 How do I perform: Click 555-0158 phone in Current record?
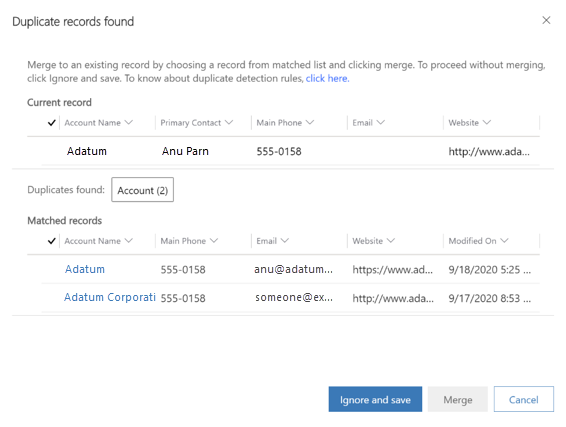point(279,152)
